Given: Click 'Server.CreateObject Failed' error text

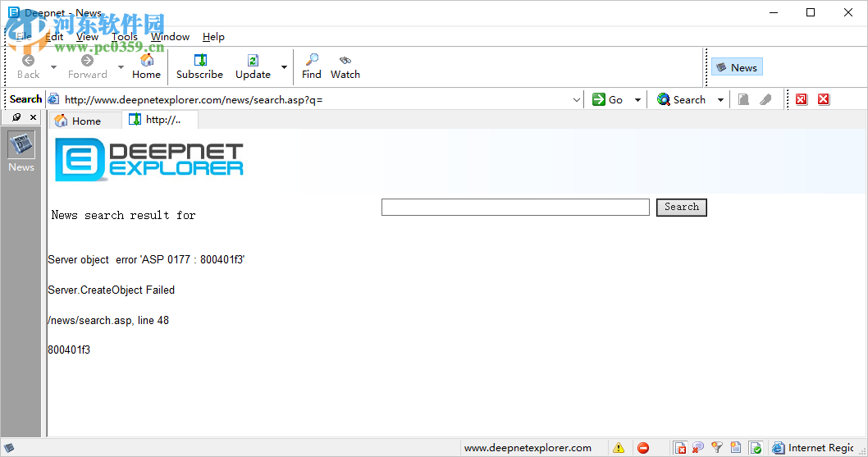Looking at the screenshot, I should 112,290.
